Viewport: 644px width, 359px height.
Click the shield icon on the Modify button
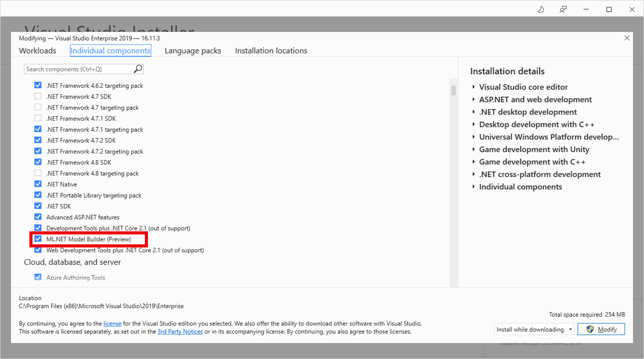click(590, 329)
